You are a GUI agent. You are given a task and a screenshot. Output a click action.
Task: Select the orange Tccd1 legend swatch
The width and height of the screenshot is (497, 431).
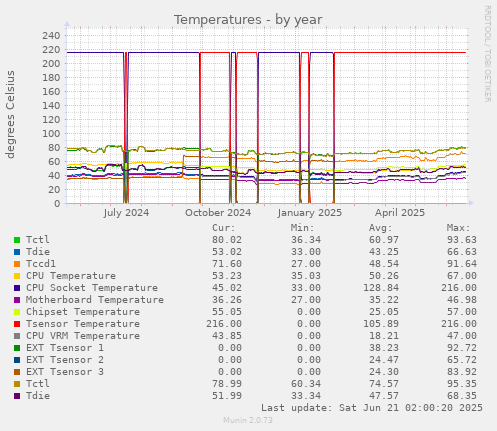(17, 264)
